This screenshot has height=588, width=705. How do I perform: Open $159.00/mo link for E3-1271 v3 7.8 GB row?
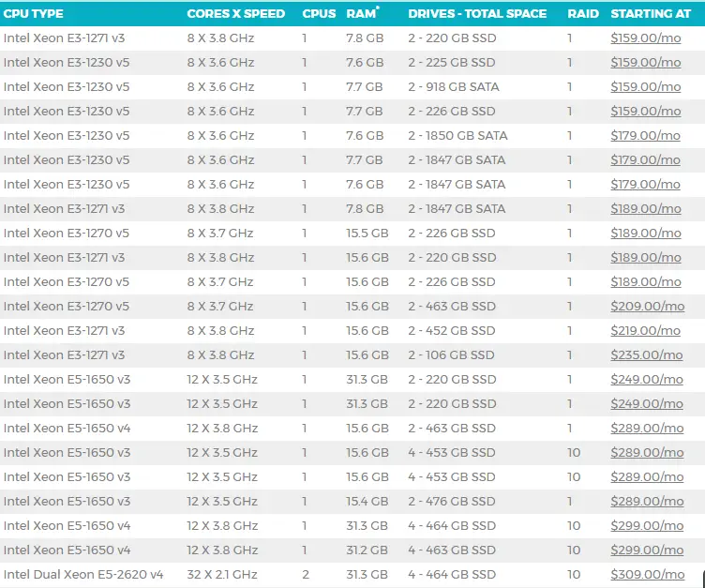point(646,38)
